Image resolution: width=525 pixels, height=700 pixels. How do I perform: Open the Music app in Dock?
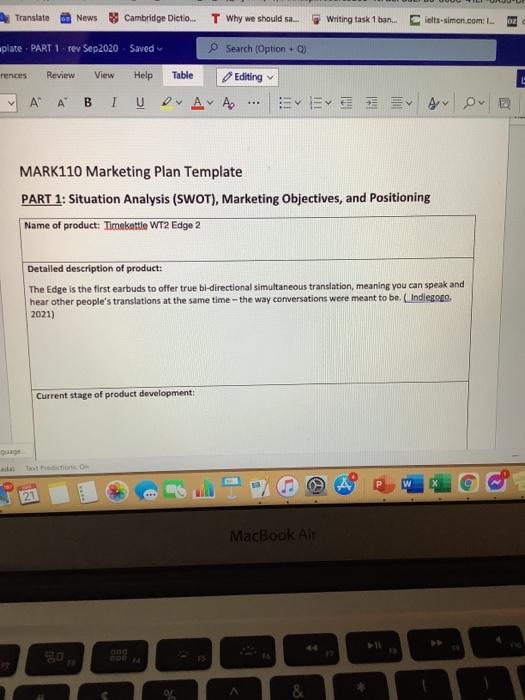click(x=287, y=486)
